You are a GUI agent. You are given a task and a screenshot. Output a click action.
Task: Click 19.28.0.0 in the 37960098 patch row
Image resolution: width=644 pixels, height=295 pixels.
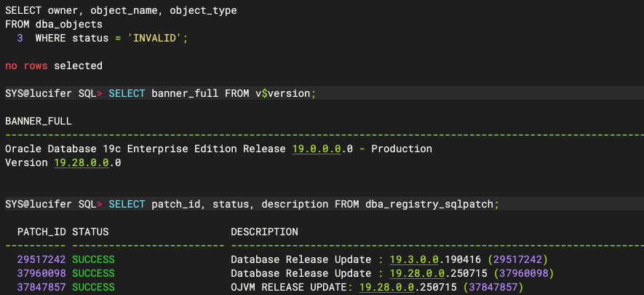415,273
